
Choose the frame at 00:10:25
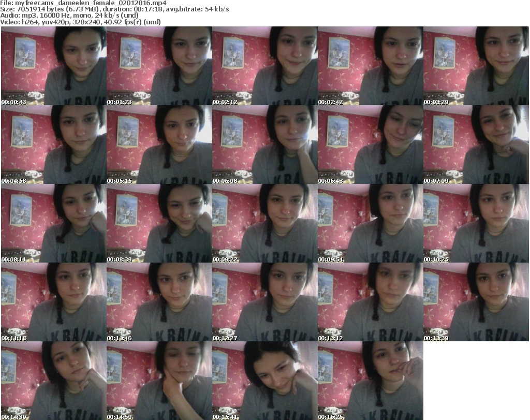coord(476,223)
